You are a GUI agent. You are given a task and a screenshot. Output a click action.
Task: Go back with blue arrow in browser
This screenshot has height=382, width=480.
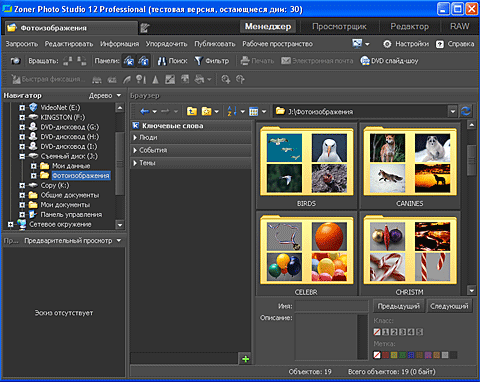[x=144, y=111]
